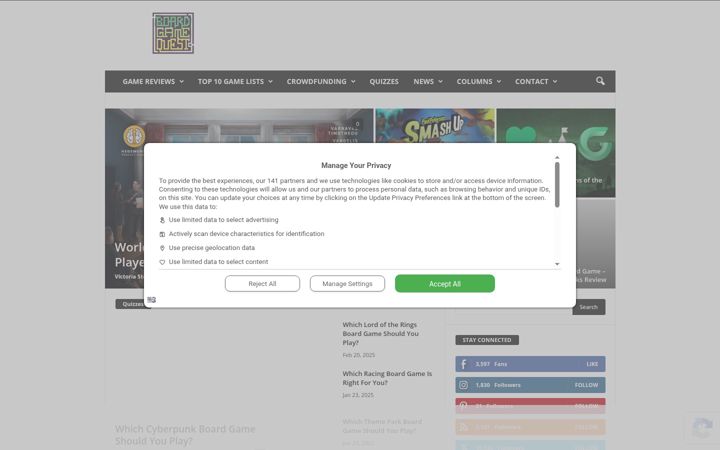This screenshot has height=450, width=720.
Task: Expand the Contact menu
Action: tap(536, 81)
